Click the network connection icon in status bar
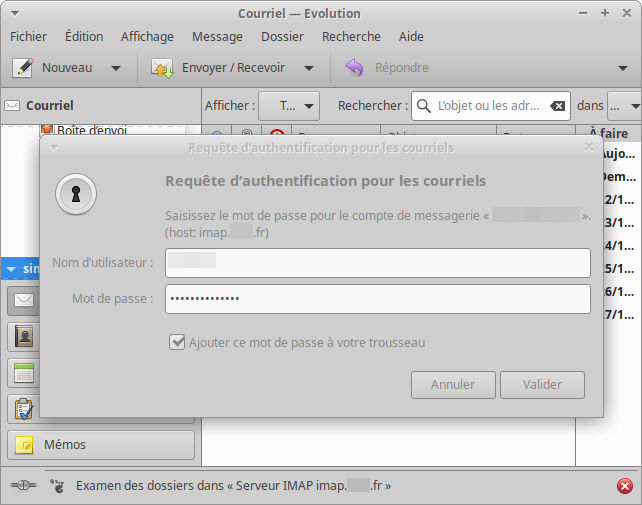 [22, 486]
